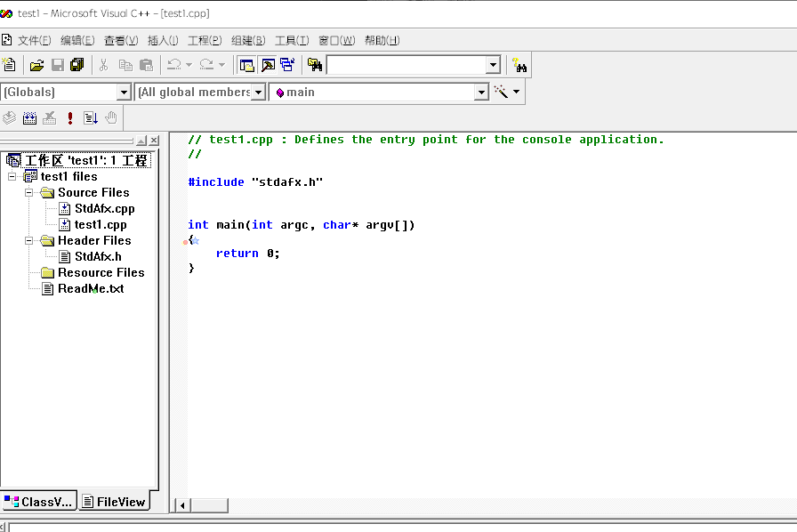
Task: Click the Find text input field
Action: click(407, 65)
